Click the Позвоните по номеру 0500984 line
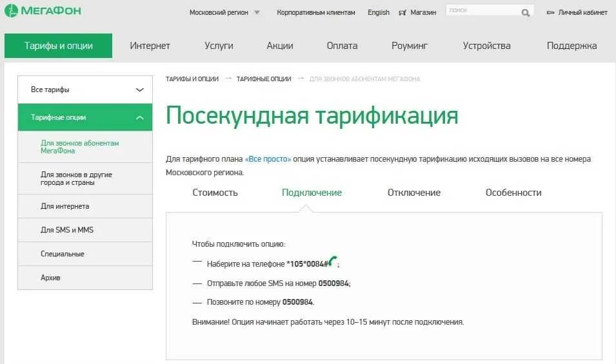This screenshot has width=616, height=364. (261, 302)
